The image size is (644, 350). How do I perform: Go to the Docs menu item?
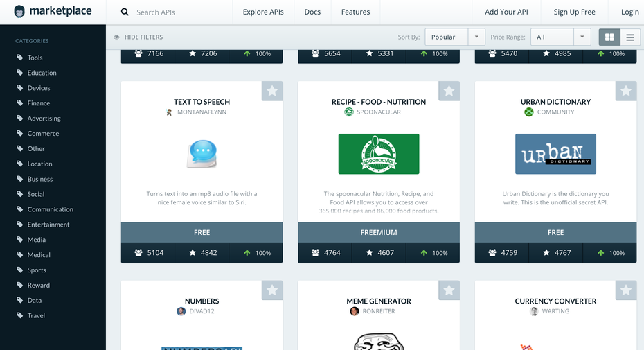[x=312, y=12]
